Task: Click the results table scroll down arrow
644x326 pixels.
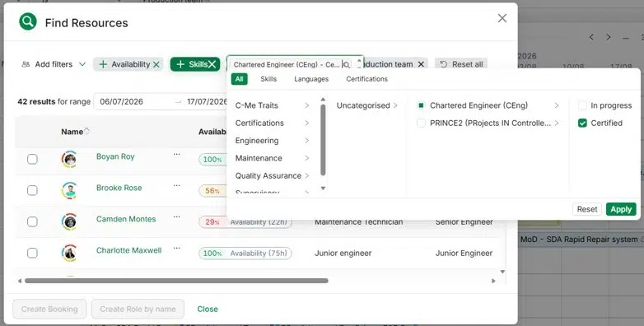Action: [502, 272]
